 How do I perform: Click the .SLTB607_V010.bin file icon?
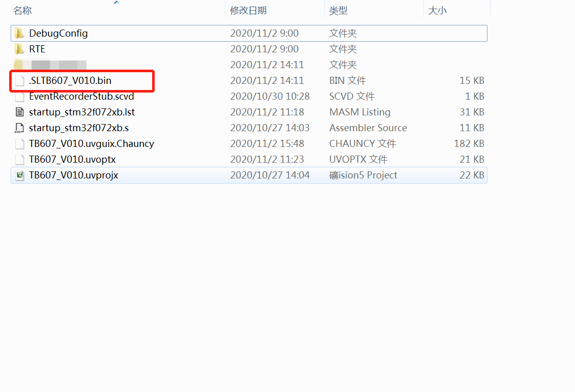tap(19, 81)
